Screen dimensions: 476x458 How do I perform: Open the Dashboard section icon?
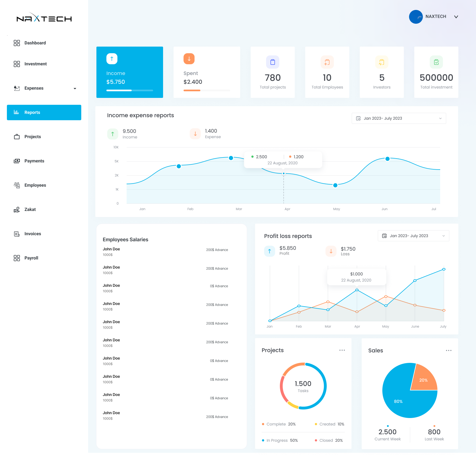tap(17, 43)
